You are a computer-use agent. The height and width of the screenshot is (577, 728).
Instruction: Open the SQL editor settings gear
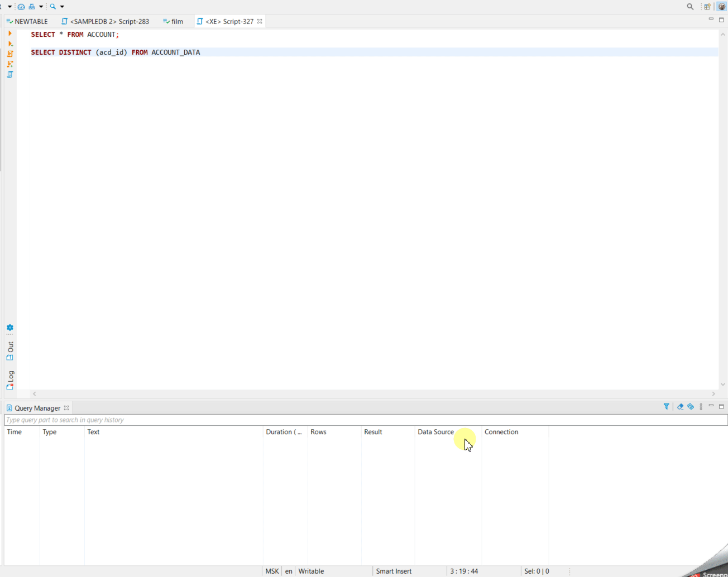(x=9, y=328)
